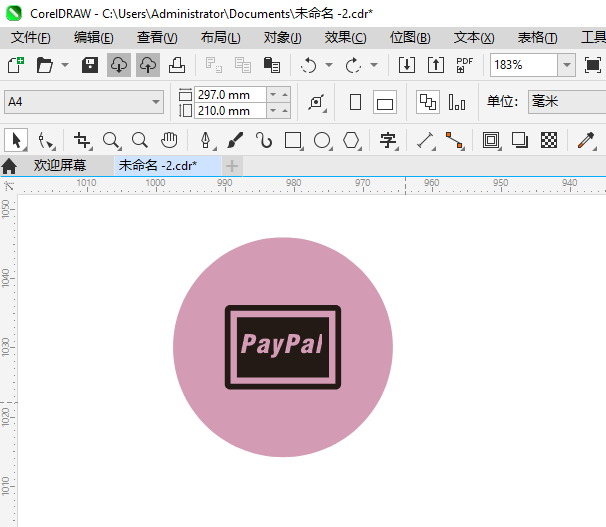Select the Artistic Media brush tool

pyautogui.click(x=235, y=140)
